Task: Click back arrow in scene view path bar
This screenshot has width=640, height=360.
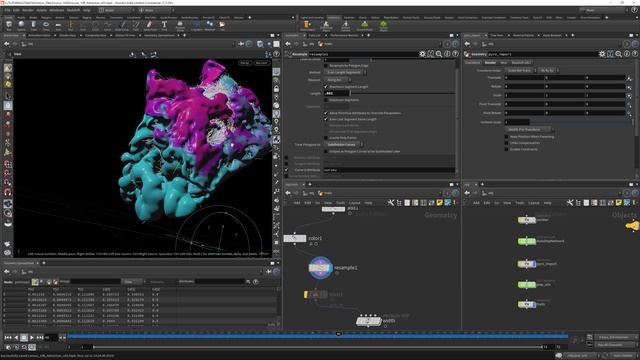Action: pyautogui.click(x=7, y=44)
